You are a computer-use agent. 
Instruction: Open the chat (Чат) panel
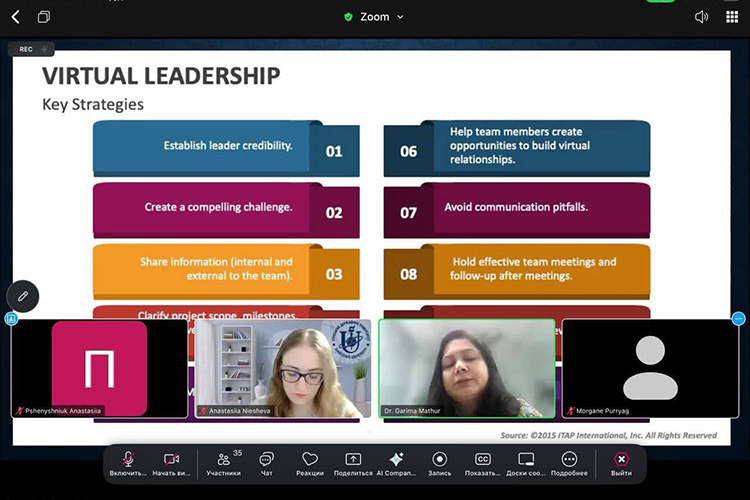point(266,459)
